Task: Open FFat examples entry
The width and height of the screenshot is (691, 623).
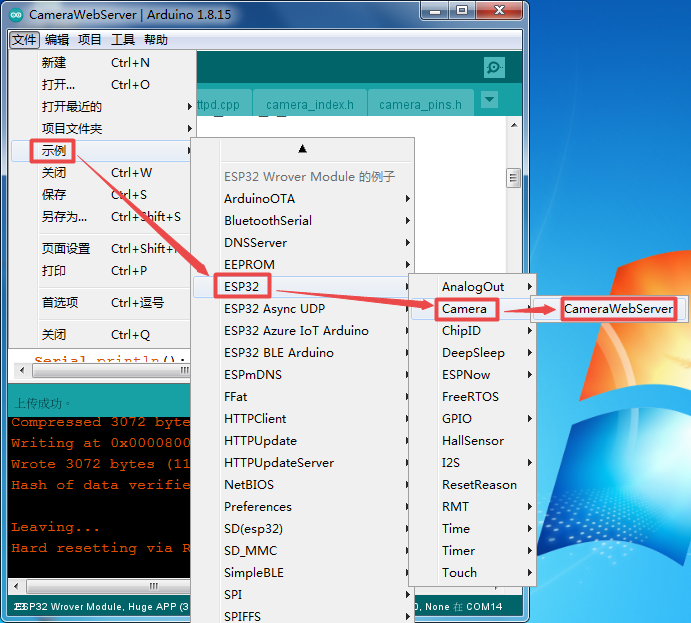Action: pos(303,397)
